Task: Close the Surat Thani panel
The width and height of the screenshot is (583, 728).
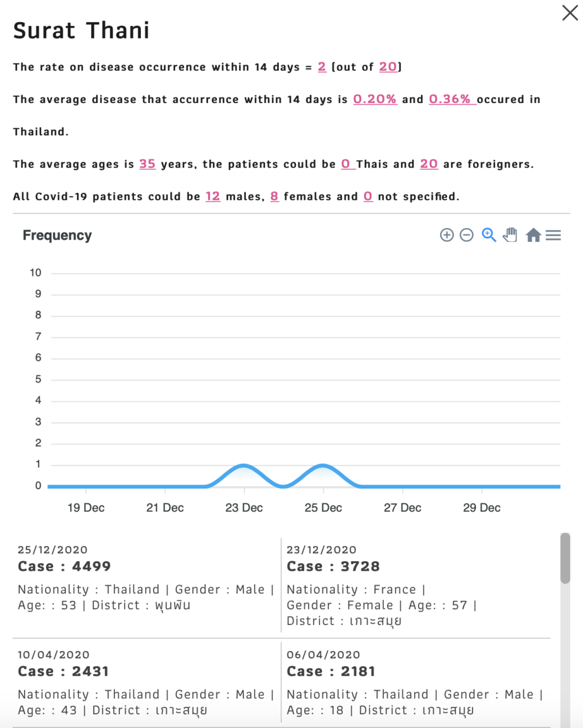Action: pyautogui.click(x=570, y=13)
